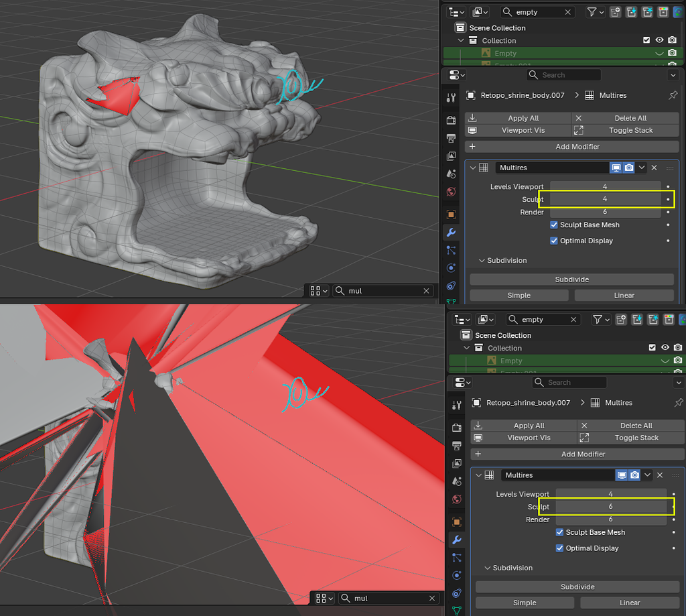Click New Collection icon in upper outliner

tap(616, 12)
